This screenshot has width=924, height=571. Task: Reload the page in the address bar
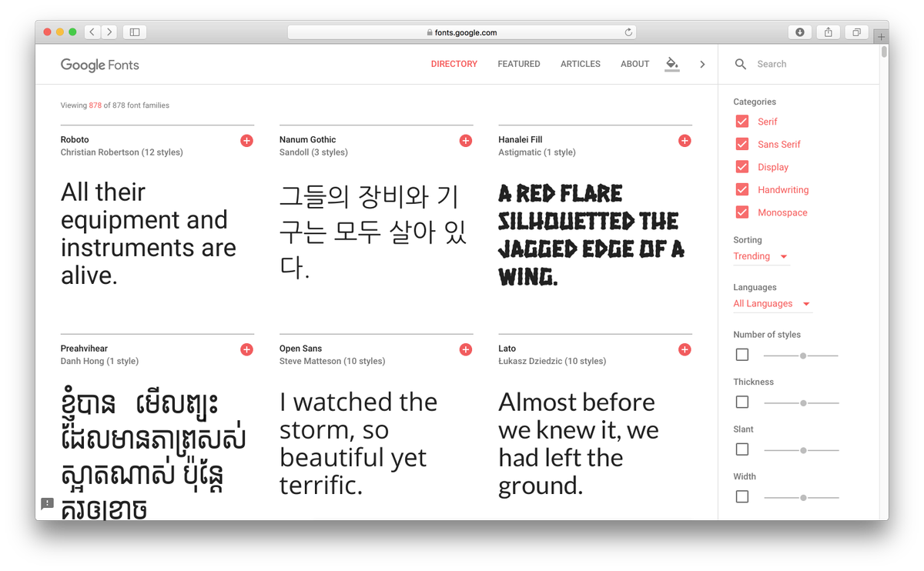coord(628,32)
